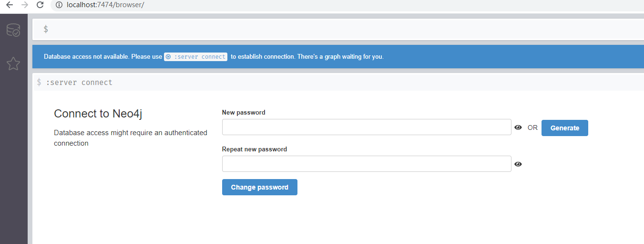Click the "Connect to Neo4j" heading
Image resolution: width=644 pixels, height=244 pixels.
click(98, 114)
